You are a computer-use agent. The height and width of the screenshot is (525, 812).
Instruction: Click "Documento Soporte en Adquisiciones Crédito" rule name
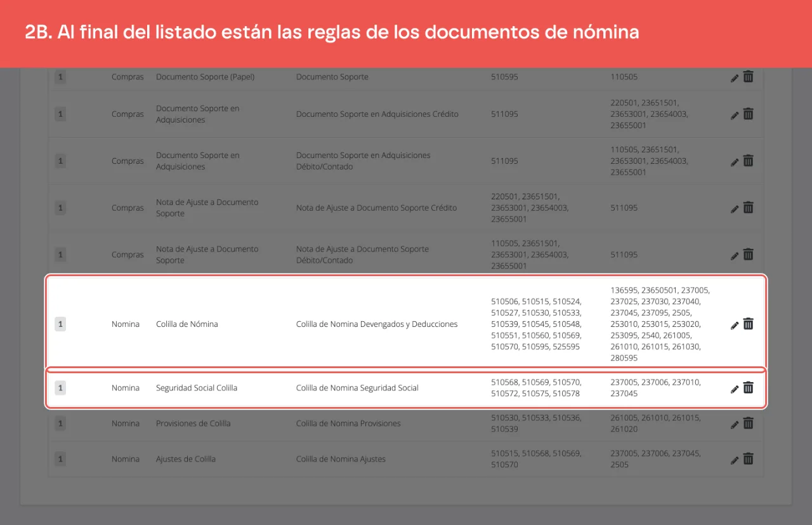point(377,114)
